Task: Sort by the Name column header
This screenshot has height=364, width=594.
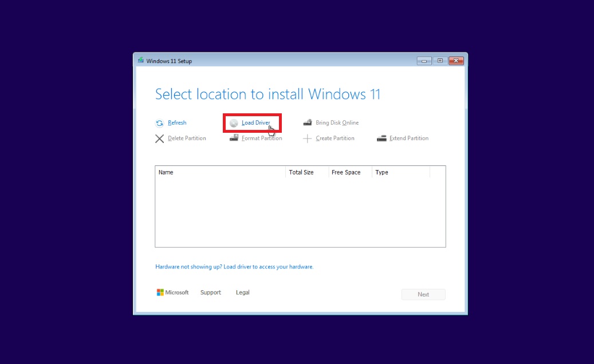Action: [221, 172]
